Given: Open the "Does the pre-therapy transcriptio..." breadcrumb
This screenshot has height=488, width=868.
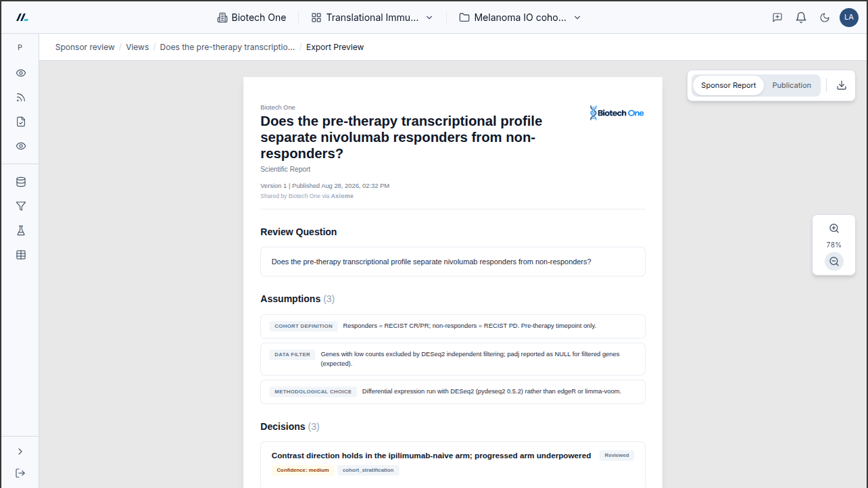Looking at the screenshot, I should (x=227, y=47).
